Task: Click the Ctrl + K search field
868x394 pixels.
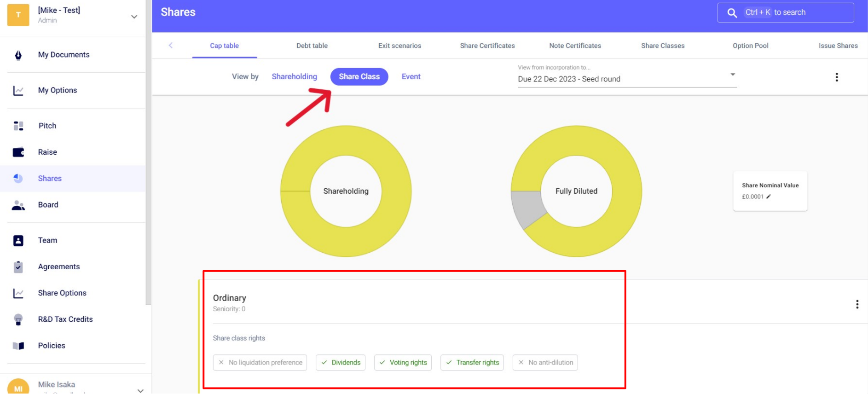Action: 785,12
